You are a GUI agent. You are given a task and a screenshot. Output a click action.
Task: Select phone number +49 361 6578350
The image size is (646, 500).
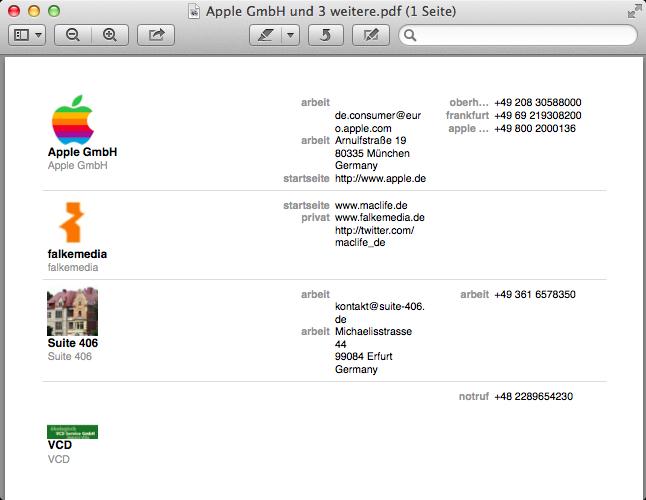coord(535,294)
